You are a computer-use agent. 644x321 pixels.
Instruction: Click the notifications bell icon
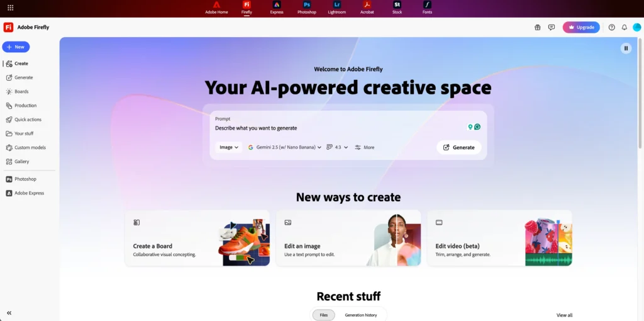(625, 27)
